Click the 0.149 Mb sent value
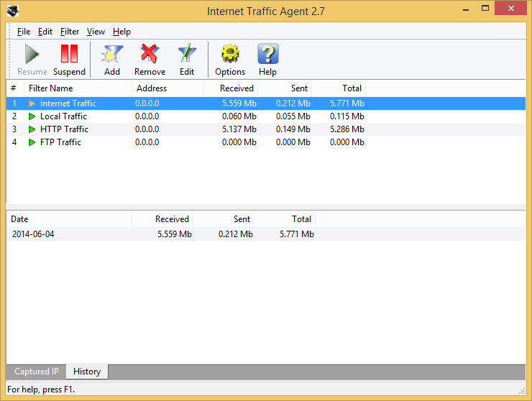Screen dimensions: 532x401 (293, 129)
